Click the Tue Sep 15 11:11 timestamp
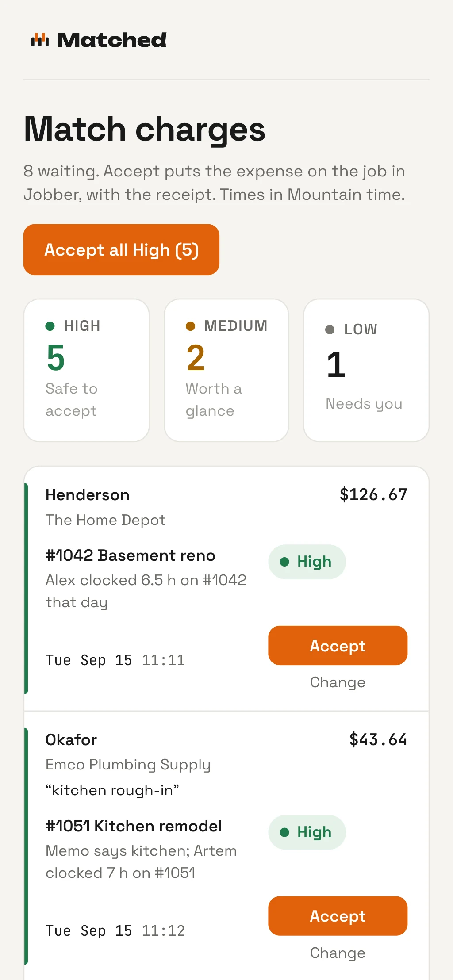The width and height of the screenshot is (453, 980). click(x=115, y=660)
